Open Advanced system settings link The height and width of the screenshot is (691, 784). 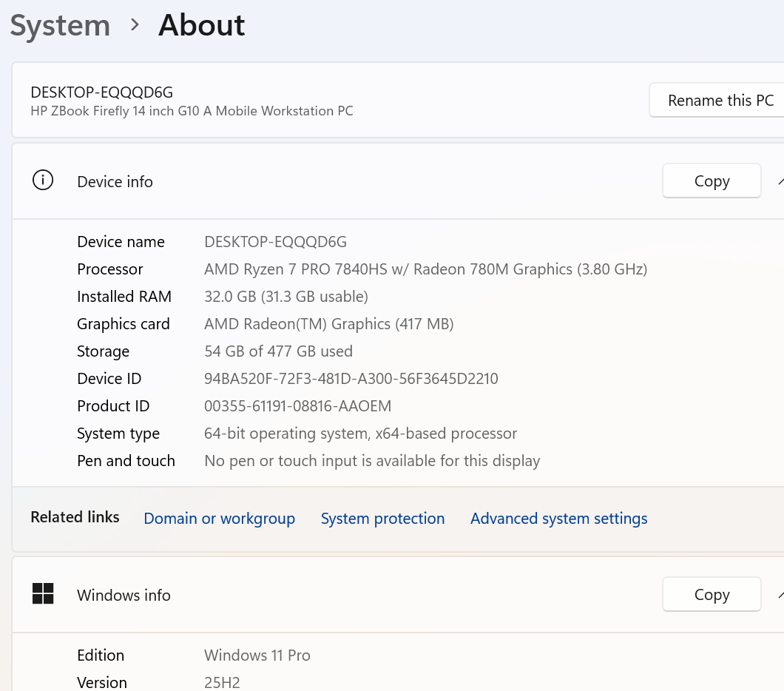point(558,519)
